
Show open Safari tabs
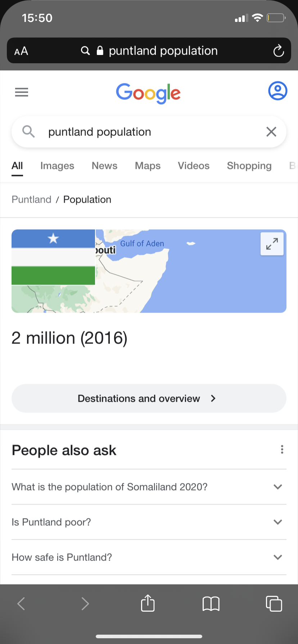[x=274, y=603]
